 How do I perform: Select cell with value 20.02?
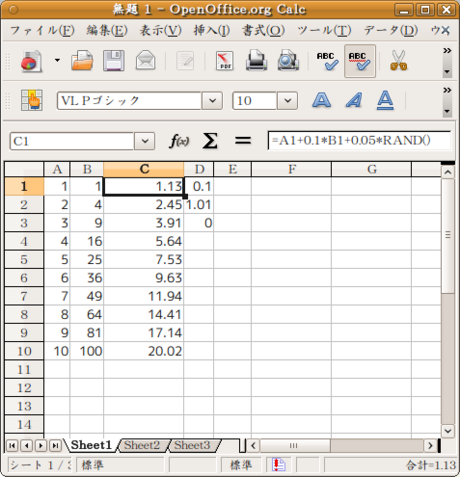144,351
